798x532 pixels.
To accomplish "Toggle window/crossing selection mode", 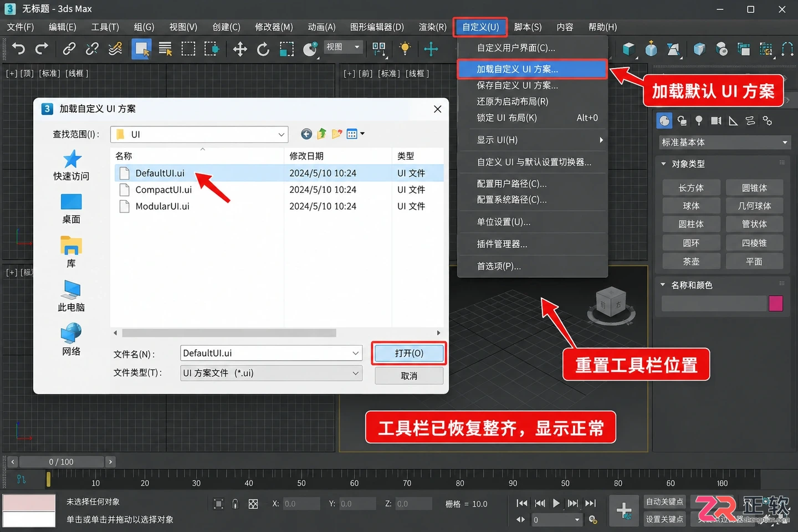I will point(212,49).
